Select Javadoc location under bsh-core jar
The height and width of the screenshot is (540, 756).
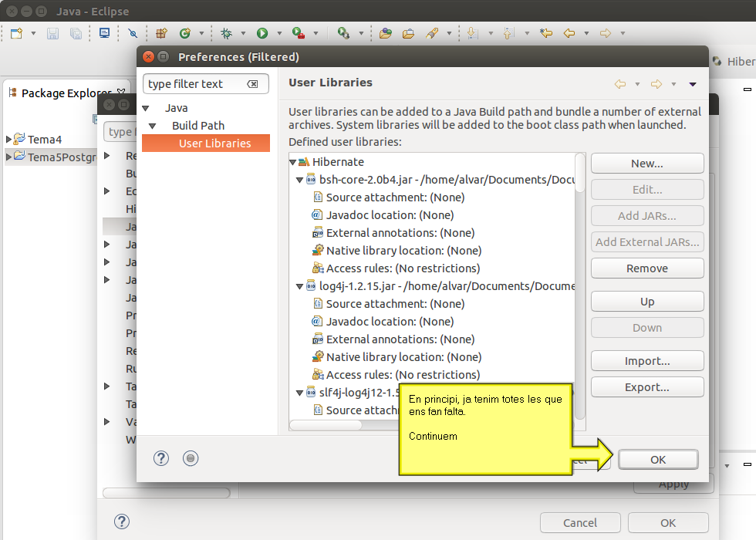click(390, 215)
